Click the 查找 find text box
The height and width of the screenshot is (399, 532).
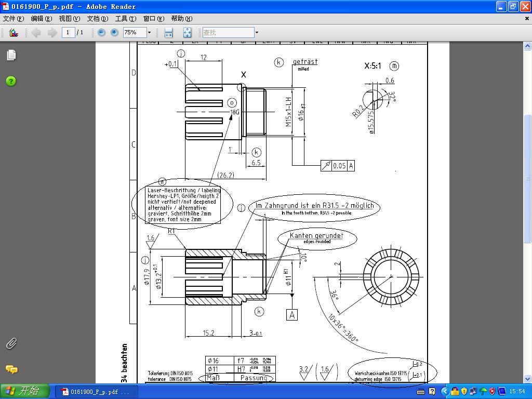pos(229,33)
